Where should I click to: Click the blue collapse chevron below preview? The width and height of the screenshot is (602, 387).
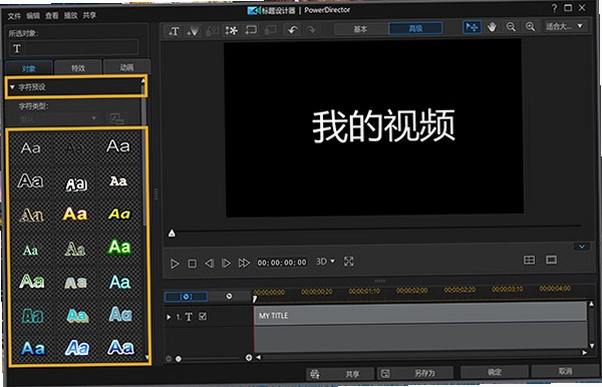(x=582, y=246)
